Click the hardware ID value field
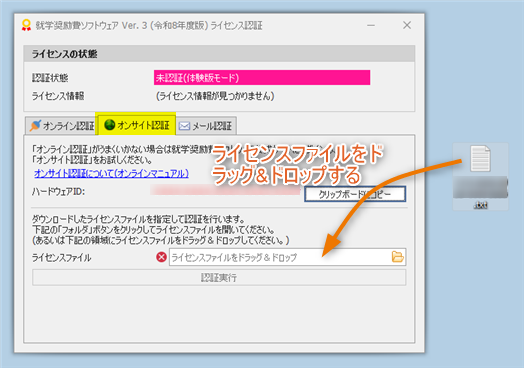Viewport: 524px width, 368px height. click(x=226, y=191)
